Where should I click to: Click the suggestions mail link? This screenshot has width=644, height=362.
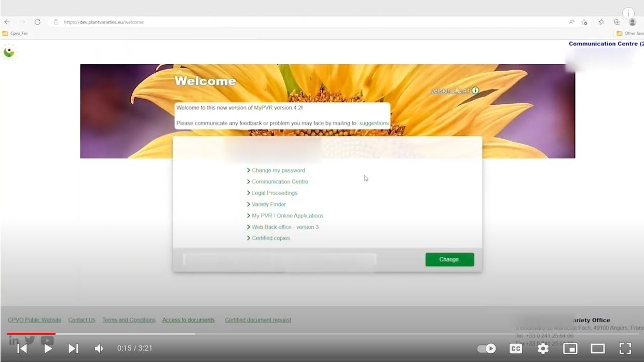374,123
